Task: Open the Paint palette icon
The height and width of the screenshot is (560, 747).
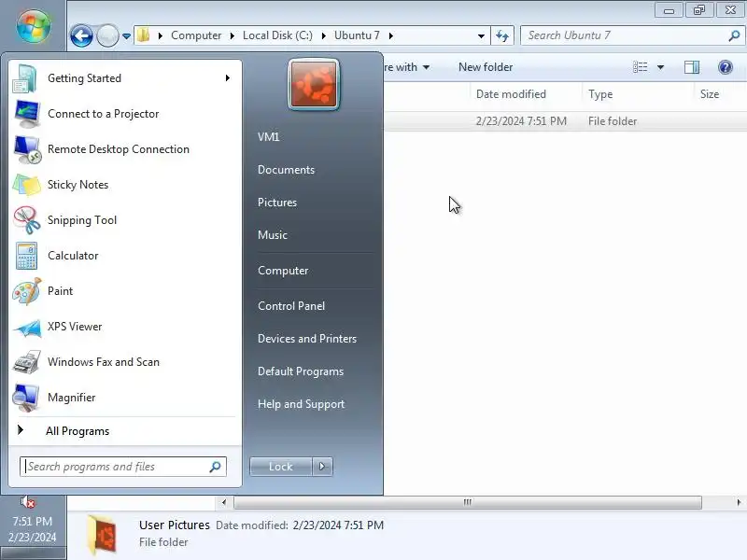Action: point(27,291)
